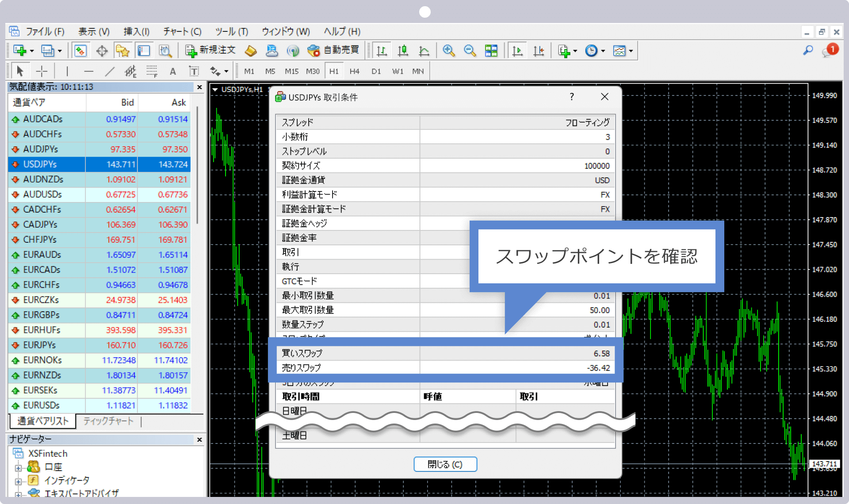The height and width of the screenshot is (504, 849).
Task: Switch chart to H1 timeframe
Action: (334, 71)
